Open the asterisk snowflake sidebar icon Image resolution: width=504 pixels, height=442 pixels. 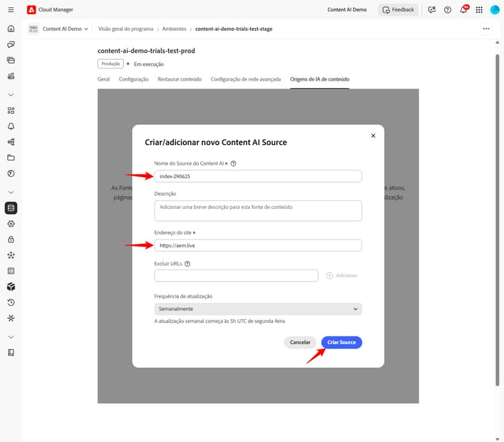click(x=11, y=318)
